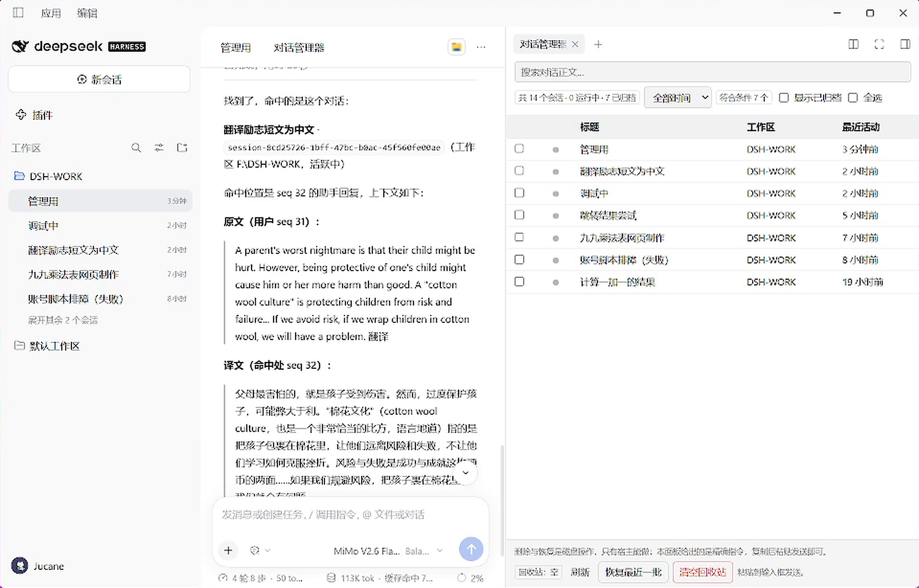Image resolution: width=919 pixels, height=588 pixels.
Task: Open the Jucane user profile
Action: tap(38, 566)
